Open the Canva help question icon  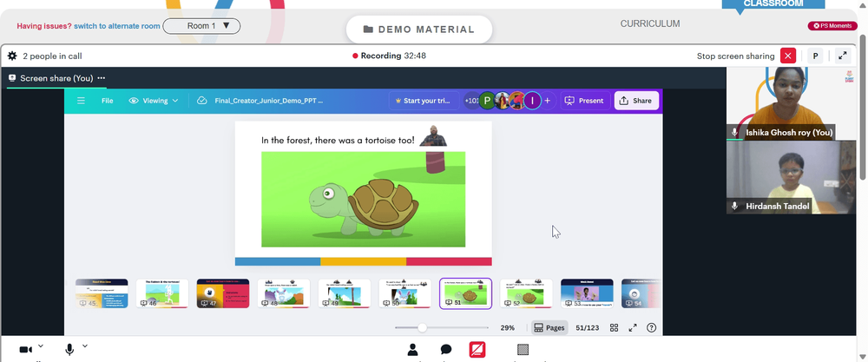pos(652,327)
